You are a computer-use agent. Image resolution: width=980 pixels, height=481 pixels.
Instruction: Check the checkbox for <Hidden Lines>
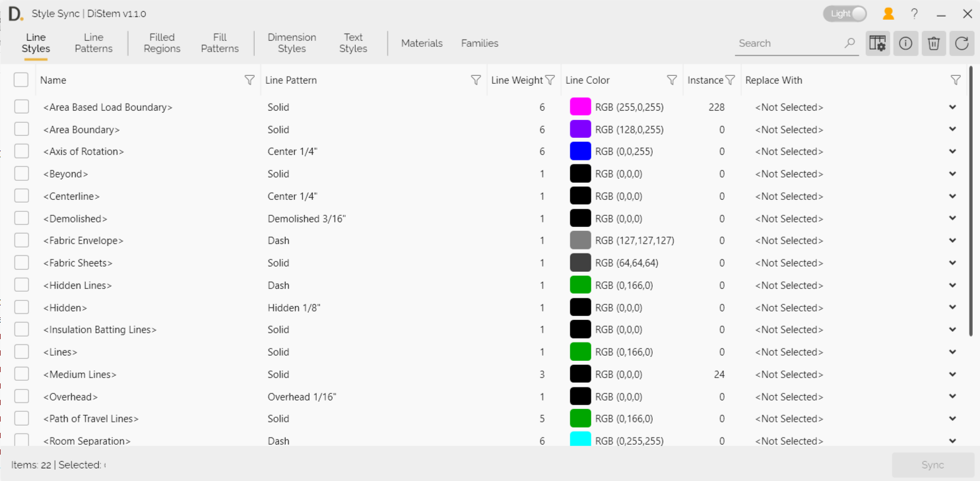[x=20, y=284]
